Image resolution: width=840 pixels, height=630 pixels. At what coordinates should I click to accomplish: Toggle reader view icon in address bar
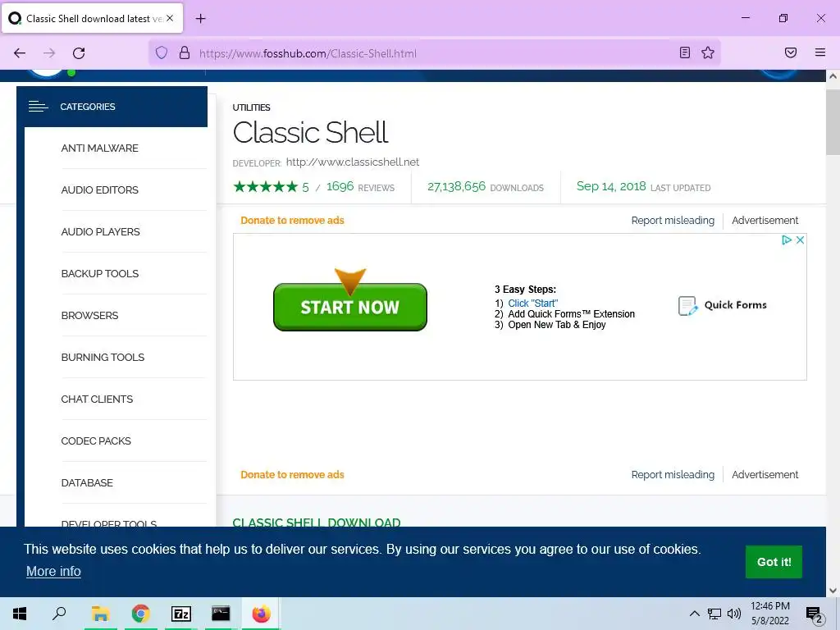click(x=685, y=52)
